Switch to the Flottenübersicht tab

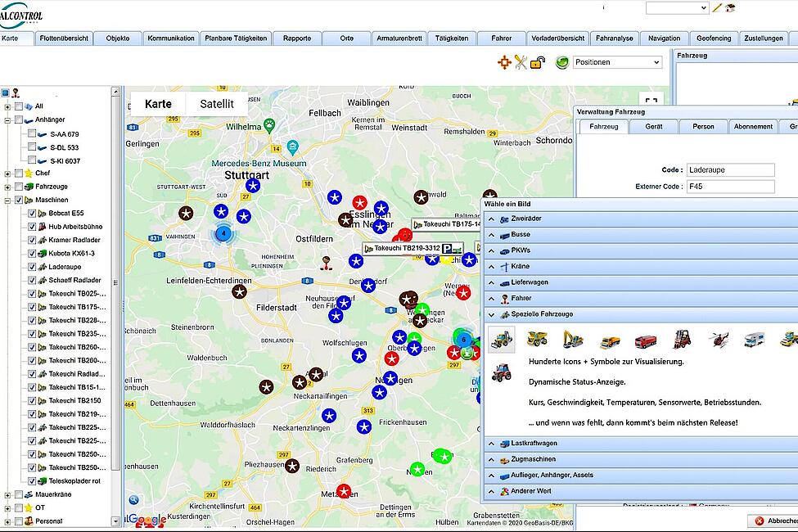click(64, 38)
